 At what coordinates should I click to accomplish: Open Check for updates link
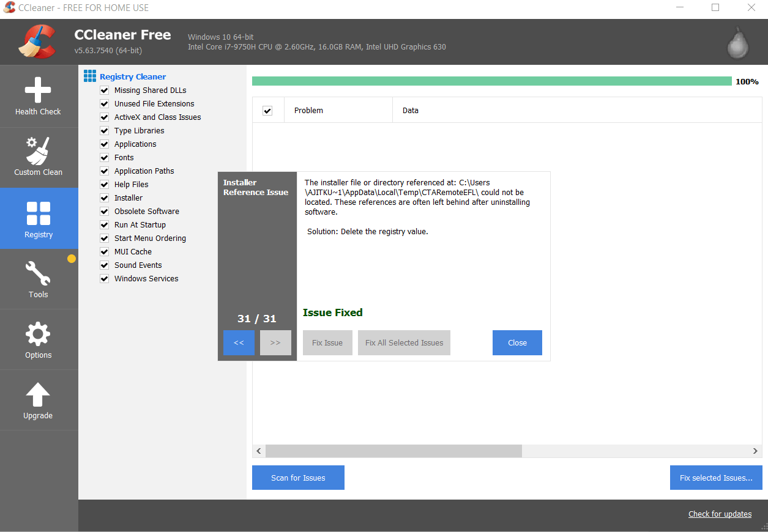[x=720, y=514]
